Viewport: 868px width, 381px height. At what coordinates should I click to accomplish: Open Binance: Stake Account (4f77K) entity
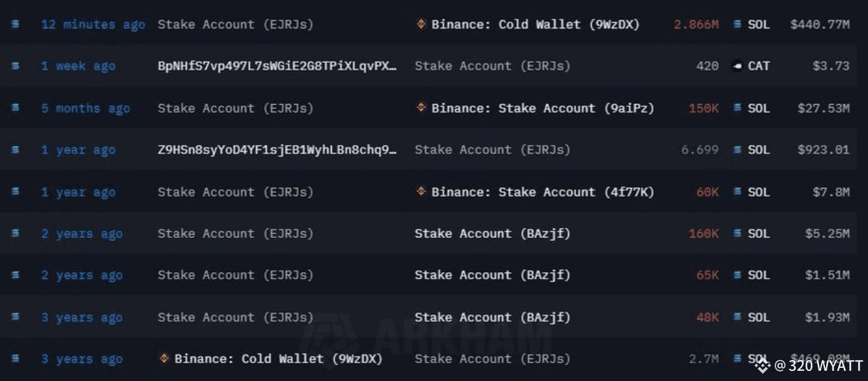(x=543, y=192)
